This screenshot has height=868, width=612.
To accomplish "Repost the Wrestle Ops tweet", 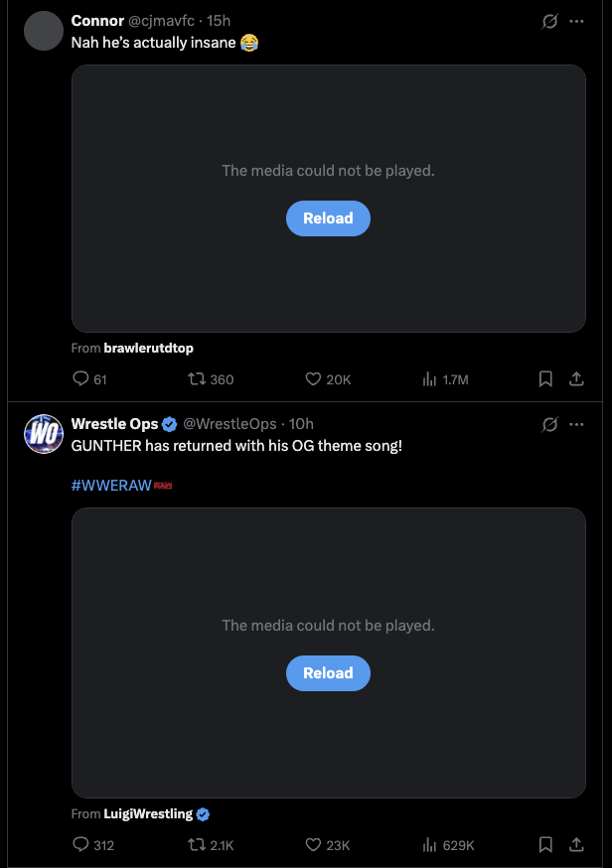I will tap(197, 845).
